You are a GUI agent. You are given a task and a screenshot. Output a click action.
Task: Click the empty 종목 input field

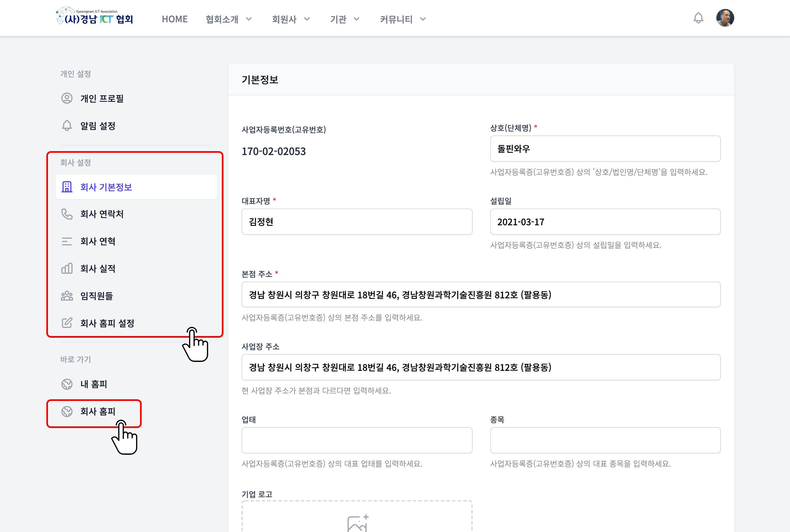coord(605,440)
